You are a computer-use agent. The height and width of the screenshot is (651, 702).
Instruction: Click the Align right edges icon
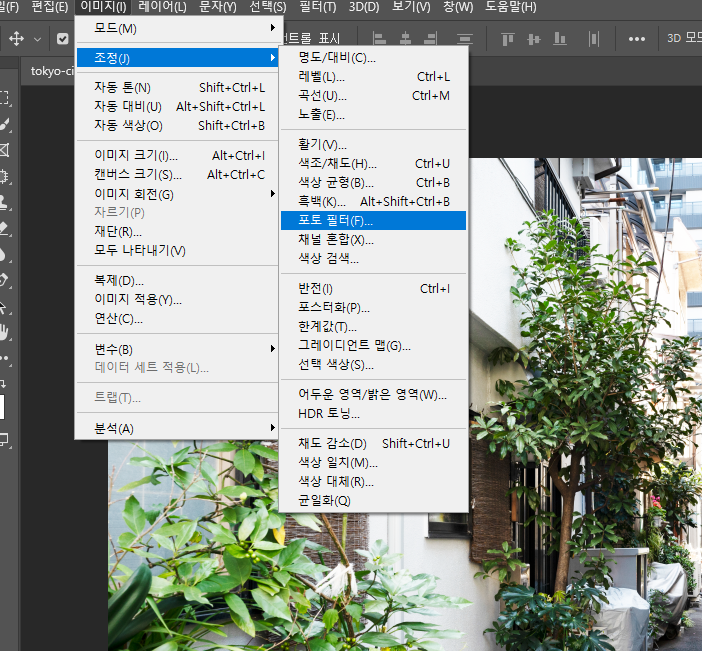pos(430,39)
